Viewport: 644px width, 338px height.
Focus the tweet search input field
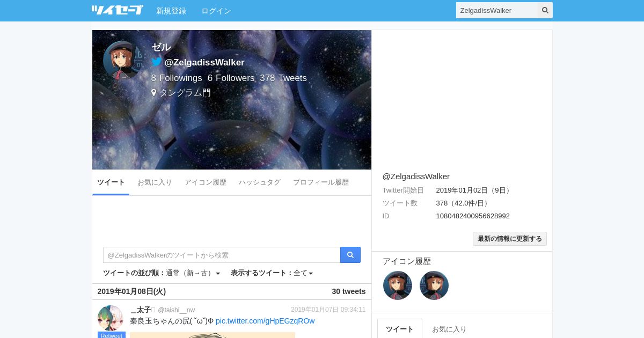[x=222, y=255]
